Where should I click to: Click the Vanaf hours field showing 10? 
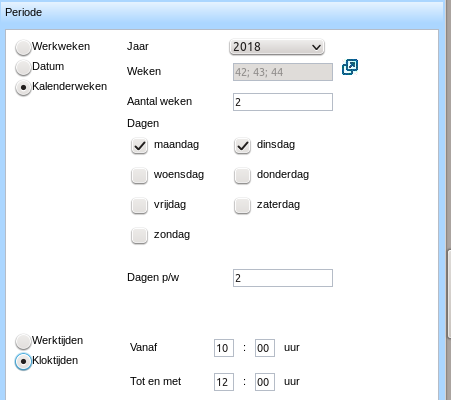[224, 348]
